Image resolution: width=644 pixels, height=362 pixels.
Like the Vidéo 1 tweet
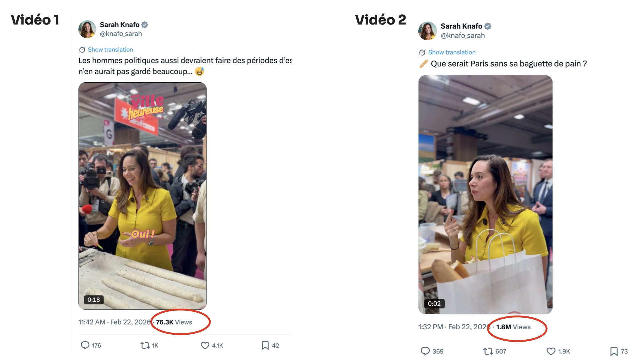coord(205,345)
